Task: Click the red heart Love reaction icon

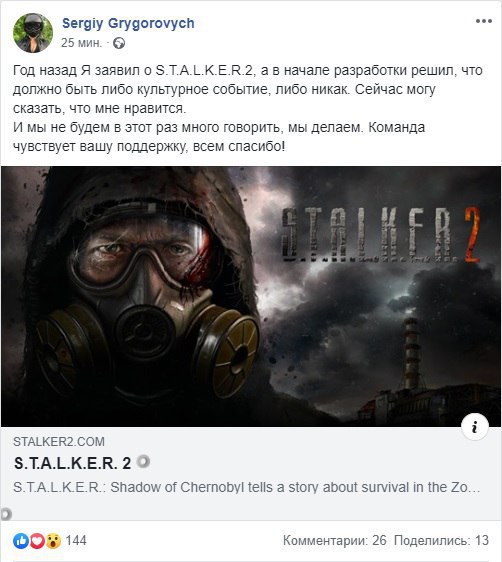Action: click(x=37, y=541)
